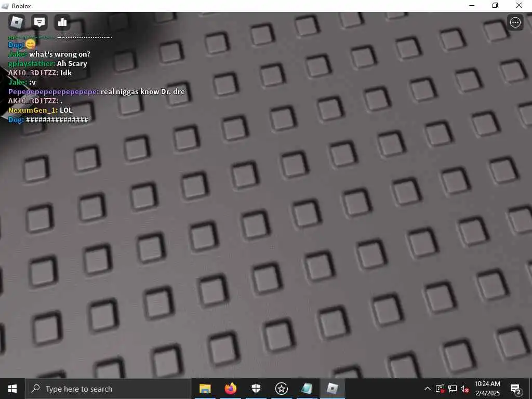Open the teal notepad app on taskbar
532x399 pixels.
(307, 389)
